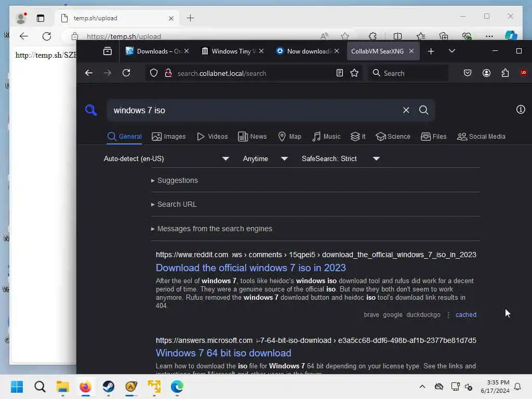Select the Social Media search category

(481, 137)
